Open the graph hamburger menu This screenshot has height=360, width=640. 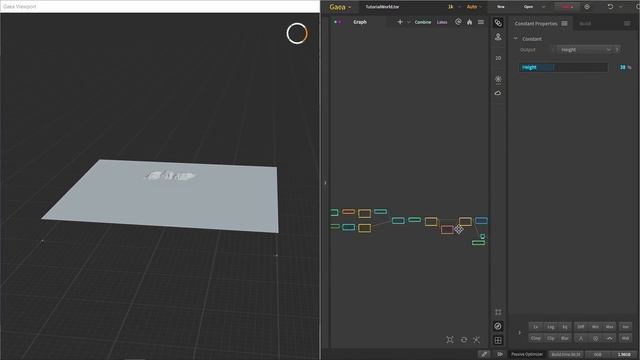pyautogui.click(x=481, y=22)
